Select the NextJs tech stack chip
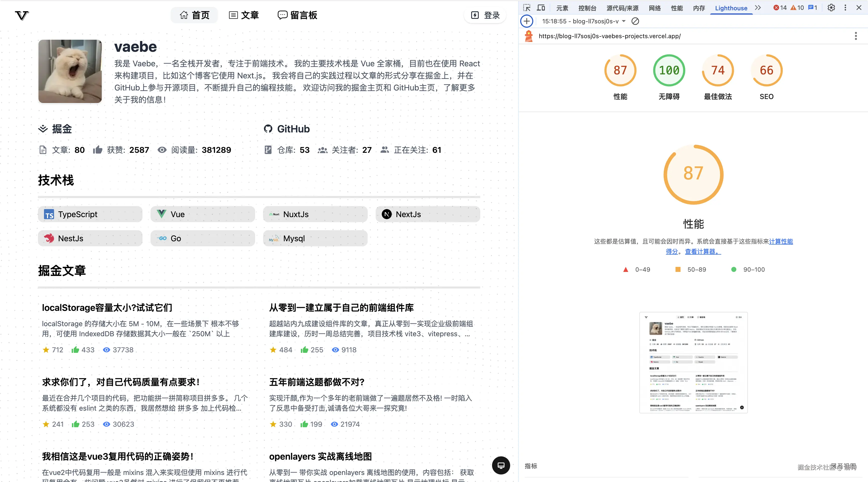 428,214
